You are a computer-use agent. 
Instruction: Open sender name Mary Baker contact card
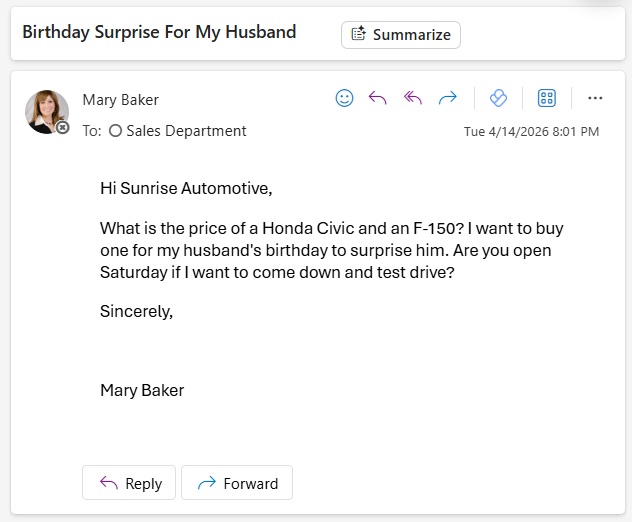click(120, 99)
